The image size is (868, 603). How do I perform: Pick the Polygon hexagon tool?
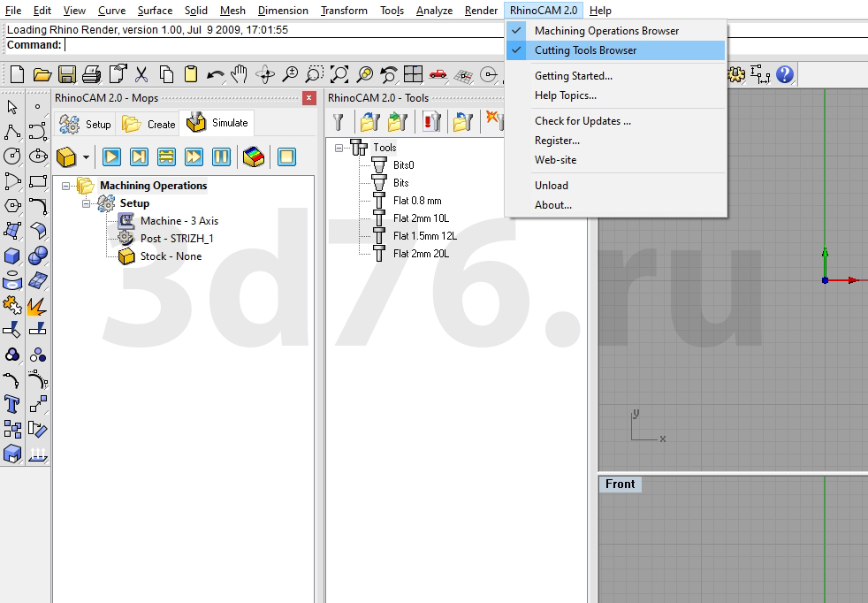pos(12,206)
